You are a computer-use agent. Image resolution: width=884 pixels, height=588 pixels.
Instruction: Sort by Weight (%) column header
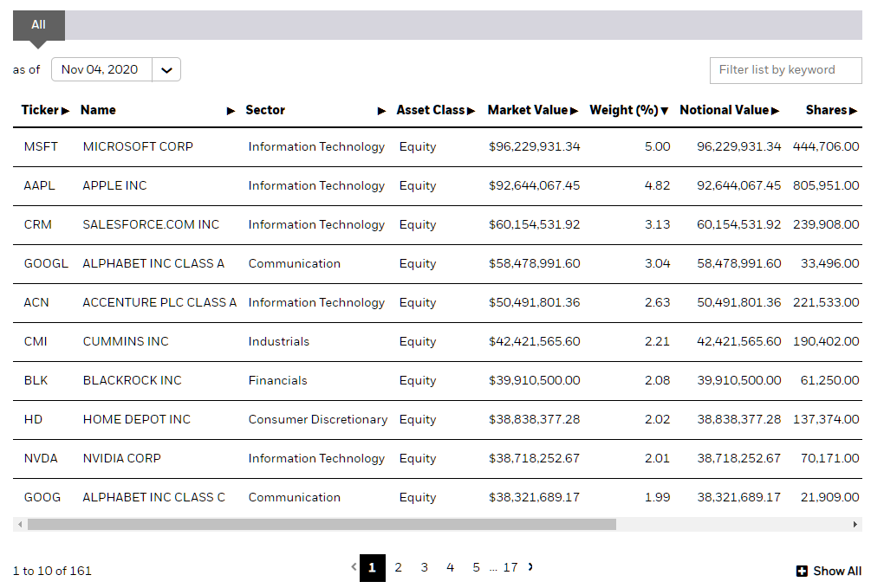[629, 110]
